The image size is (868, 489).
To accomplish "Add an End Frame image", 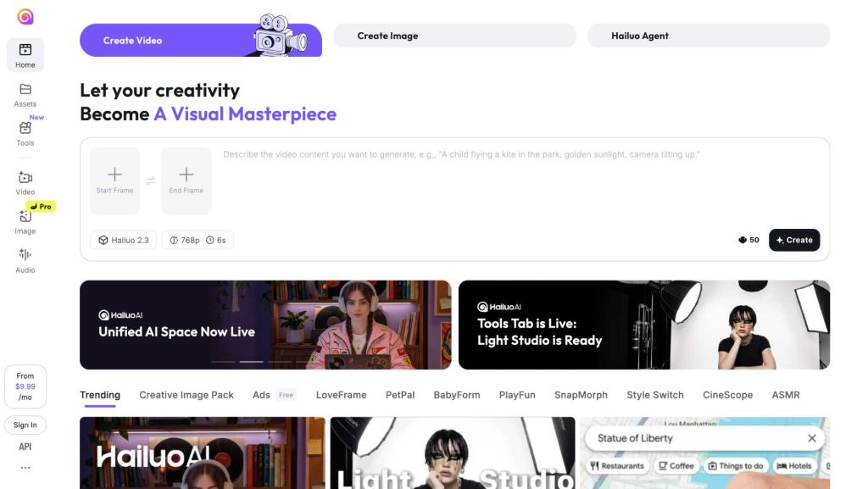I will 186,178.
